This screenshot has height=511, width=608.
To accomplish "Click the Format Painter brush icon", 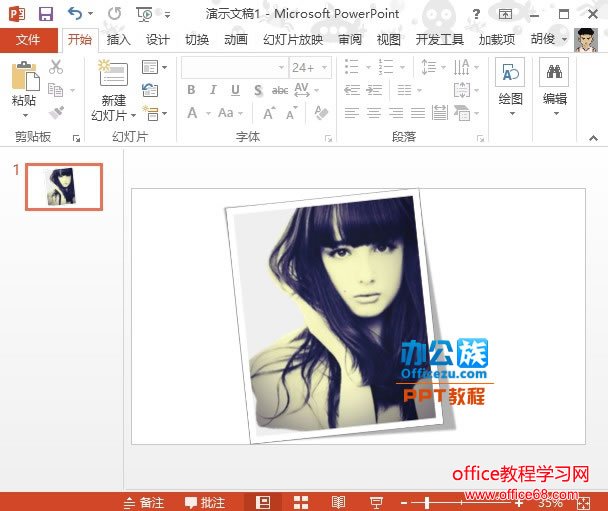I will tap(57, 112).
